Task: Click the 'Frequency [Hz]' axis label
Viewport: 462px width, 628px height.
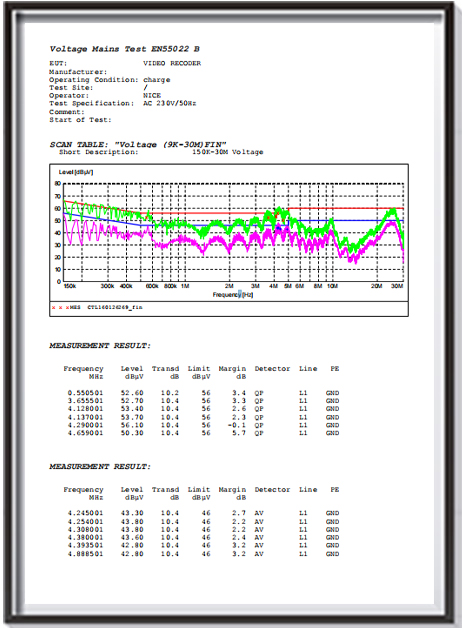Action: (x=233, y=295)
